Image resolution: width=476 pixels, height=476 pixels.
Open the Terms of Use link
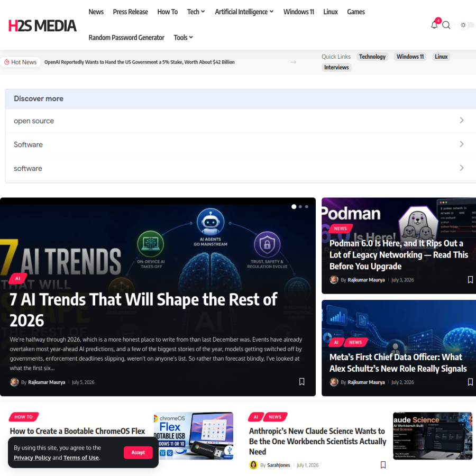point(81,457)
